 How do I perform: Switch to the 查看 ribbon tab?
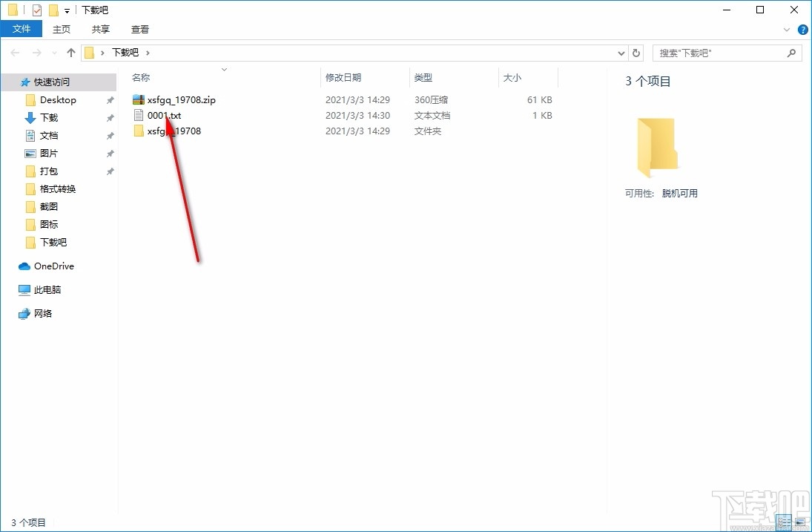pos(140,30)
